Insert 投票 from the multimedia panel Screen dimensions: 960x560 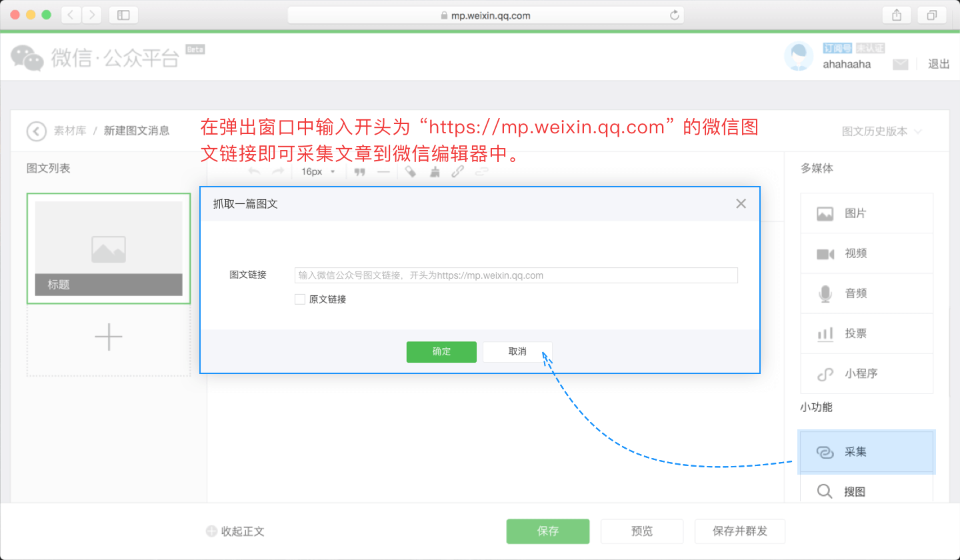point(867,333)
